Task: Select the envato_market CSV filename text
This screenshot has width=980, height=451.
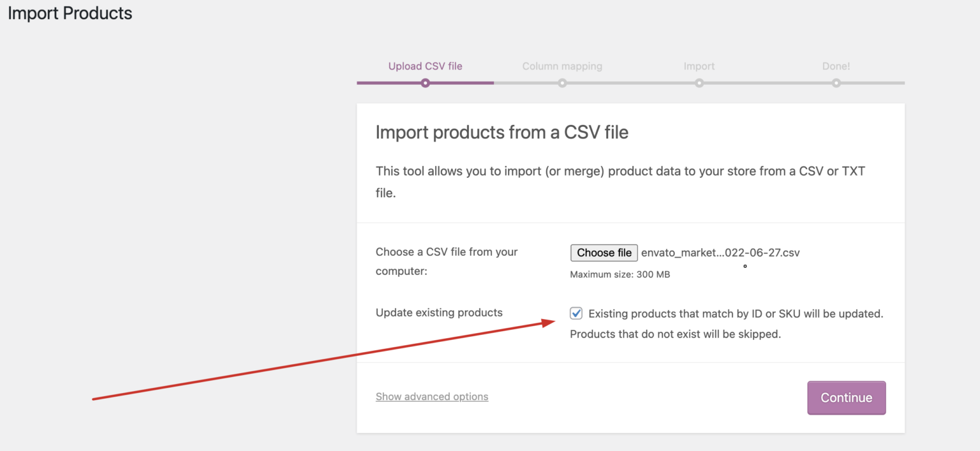Action: pos(721,253)
